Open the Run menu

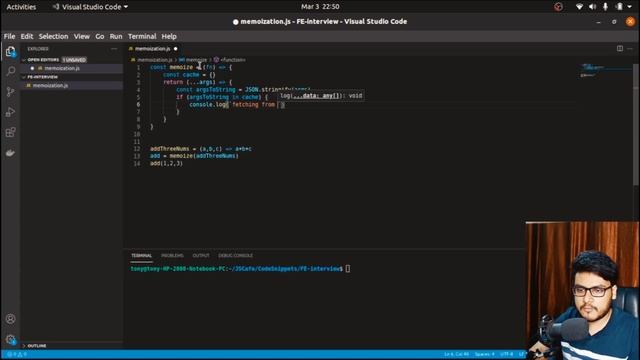(x=116, y=36)
